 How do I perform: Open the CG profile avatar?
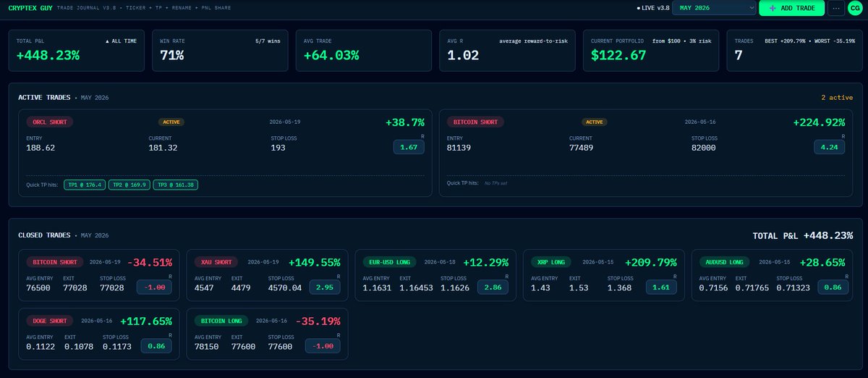point(855,8)
